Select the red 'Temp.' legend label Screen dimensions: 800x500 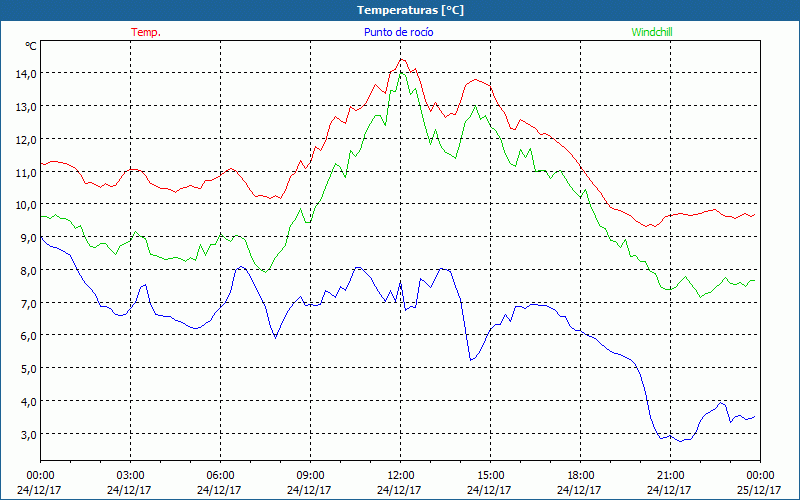coord(146,32)
